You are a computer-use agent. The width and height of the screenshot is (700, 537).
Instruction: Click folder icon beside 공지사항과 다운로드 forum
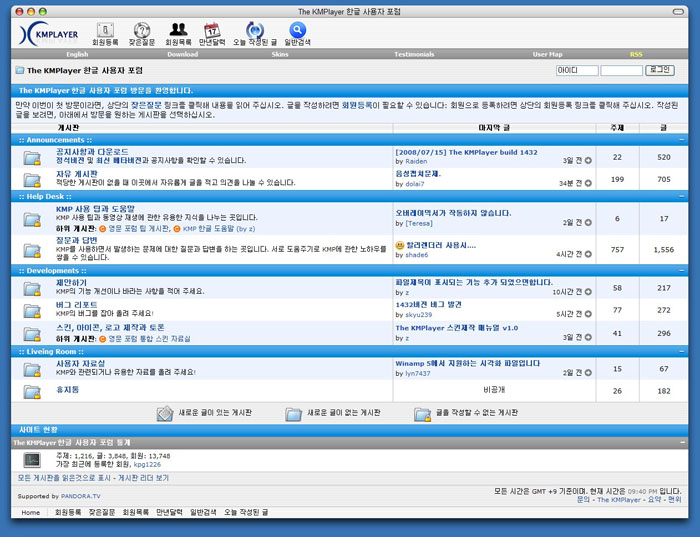[32, 157]
